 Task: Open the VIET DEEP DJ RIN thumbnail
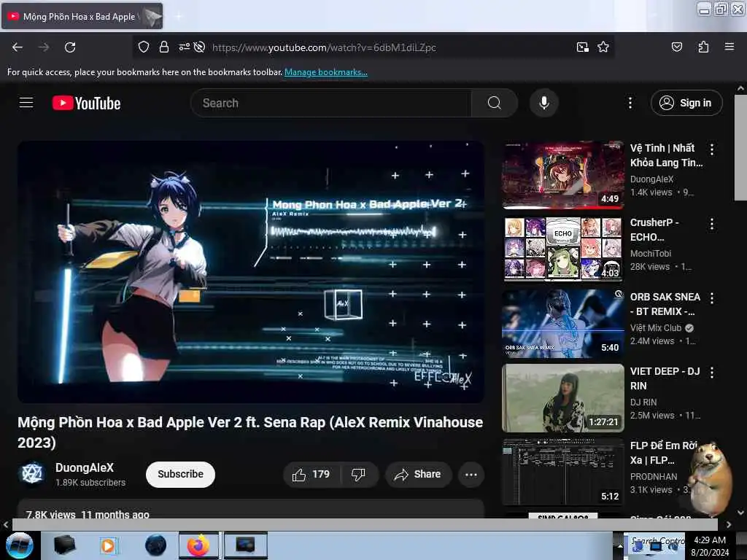click(562, 398)
